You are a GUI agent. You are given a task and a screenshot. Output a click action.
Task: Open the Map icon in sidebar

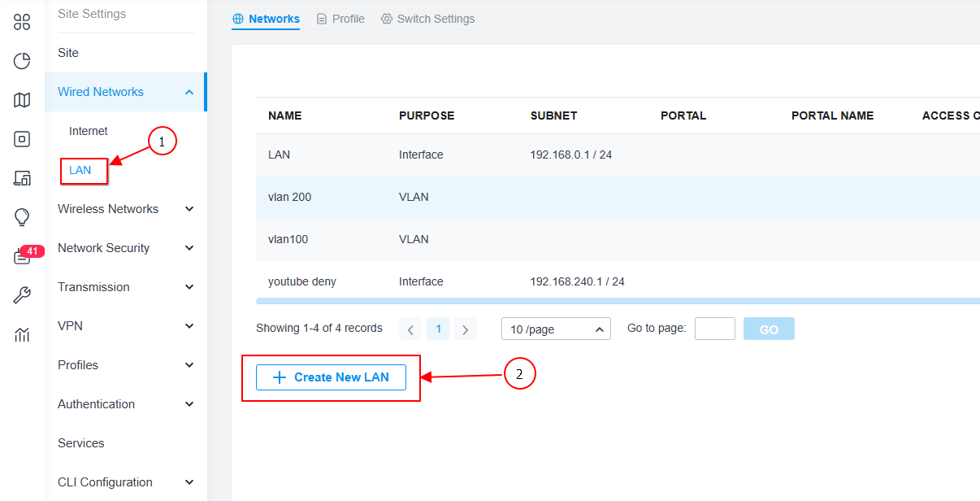coord(22,100)
